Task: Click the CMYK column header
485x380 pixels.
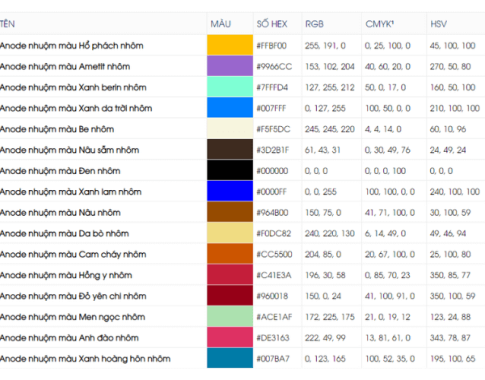Action: pos(380,24)
